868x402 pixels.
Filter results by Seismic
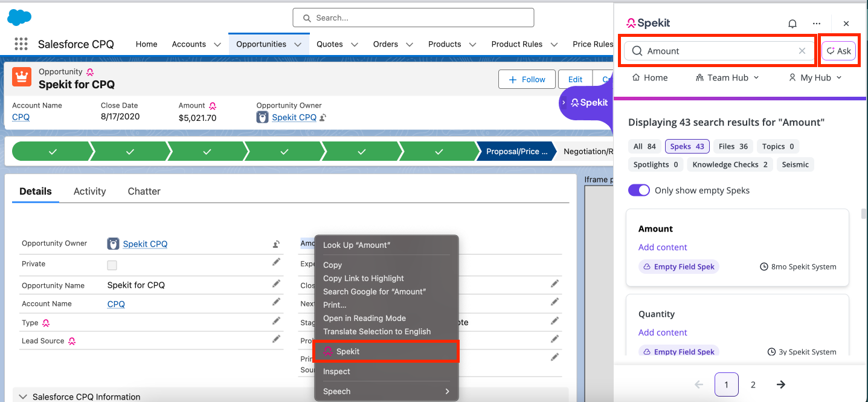[795, 164]
